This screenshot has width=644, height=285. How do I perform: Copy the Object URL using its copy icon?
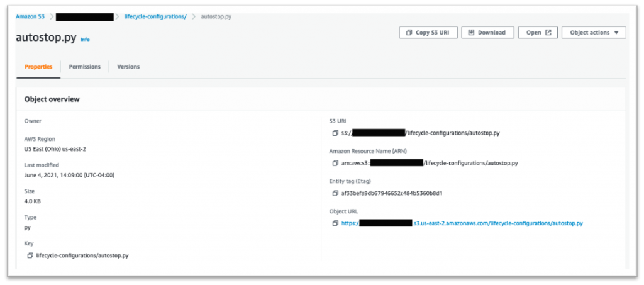335,223
